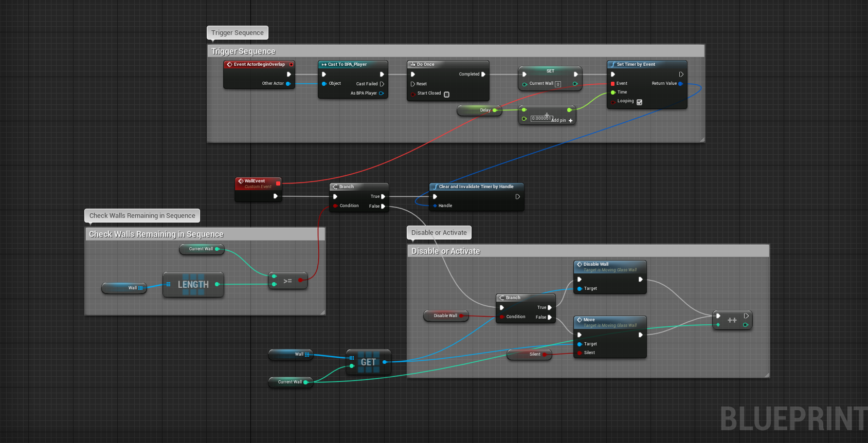
Task: Click the Reset pin on Do Once node
Action: click(412, 84)
